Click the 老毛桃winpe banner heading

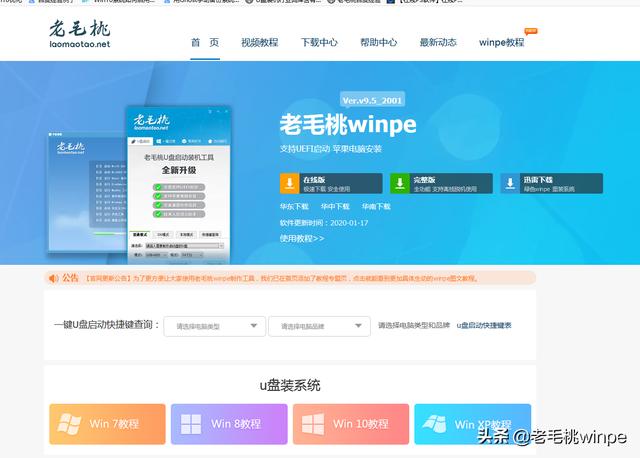coord(348,124)
